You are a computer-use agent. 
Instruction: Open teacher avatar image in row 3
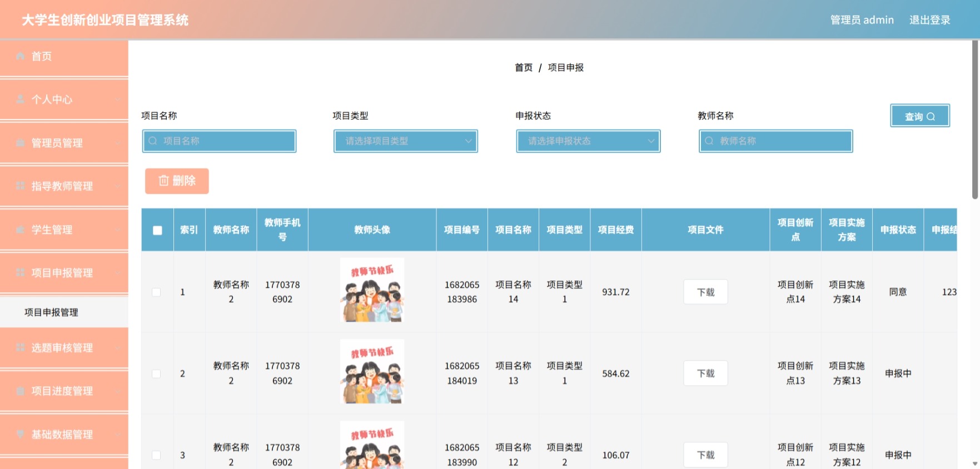point(372,445)
